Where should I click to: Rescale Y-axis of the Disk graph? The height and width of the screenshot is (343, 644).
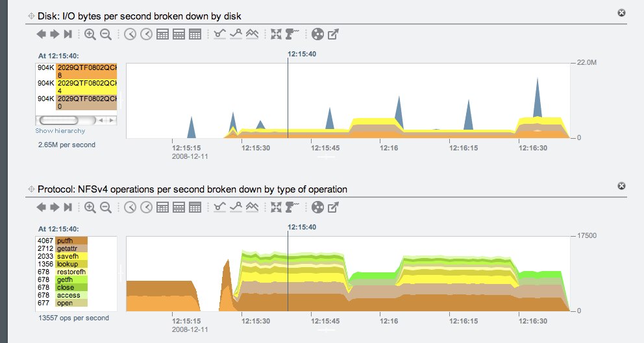click(277, 34)
